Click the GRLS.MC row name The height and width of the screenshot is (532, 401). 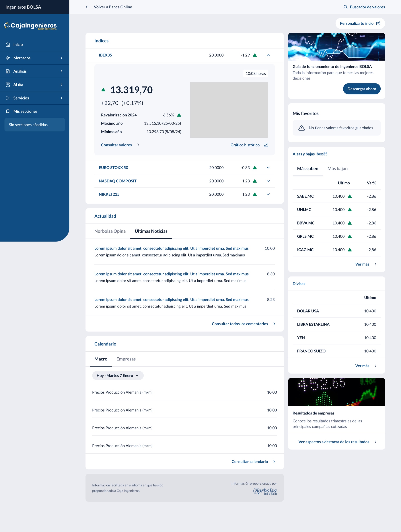click(x=305, y=236)
